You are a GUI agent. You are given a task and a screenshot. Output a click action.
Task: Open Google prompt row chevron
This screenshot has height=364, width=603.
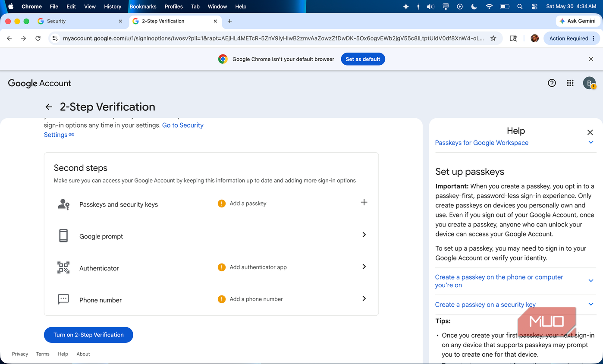tap(364, 235)
